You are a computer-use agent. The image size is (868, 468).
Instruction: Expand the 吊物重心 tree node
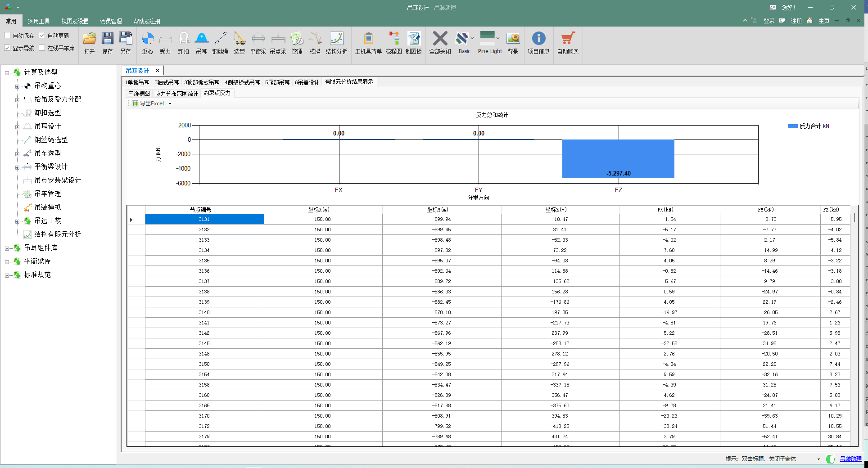point(17,86)
